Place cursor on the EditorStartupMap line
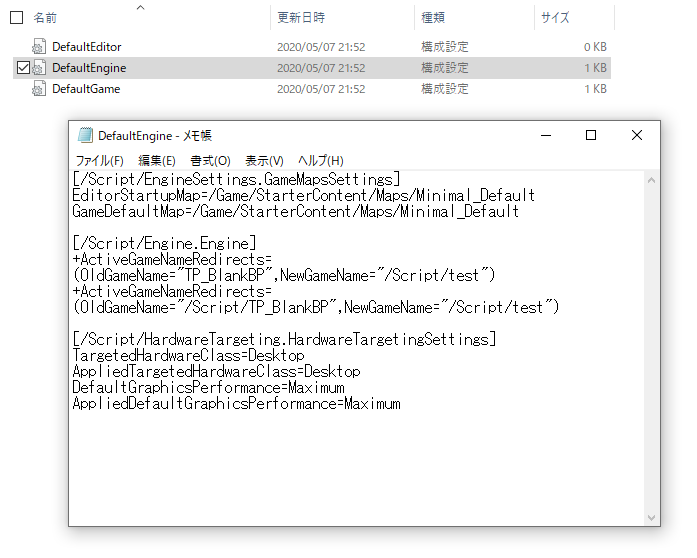 pyautogui.click(x=304, y=195)
